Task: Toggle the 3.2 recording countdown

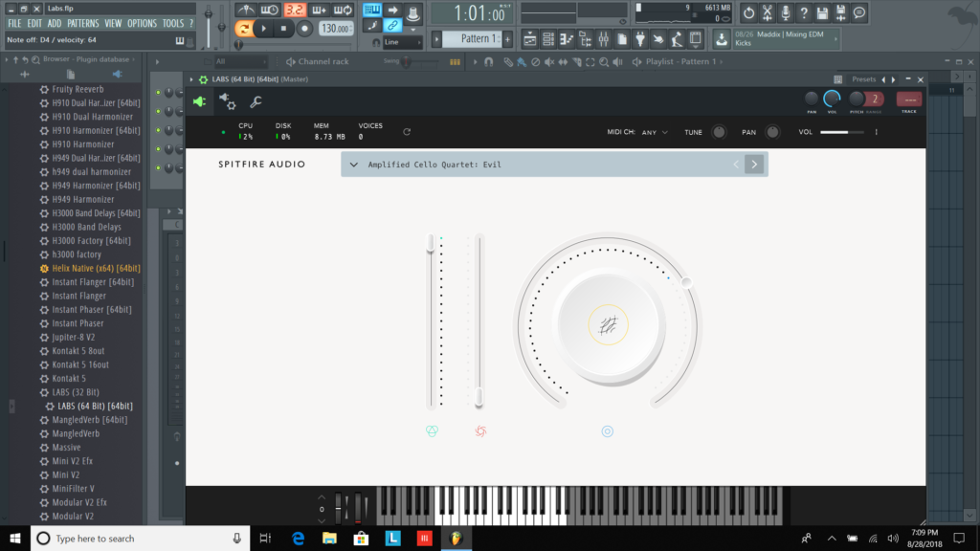Action: tap(294, 10)
